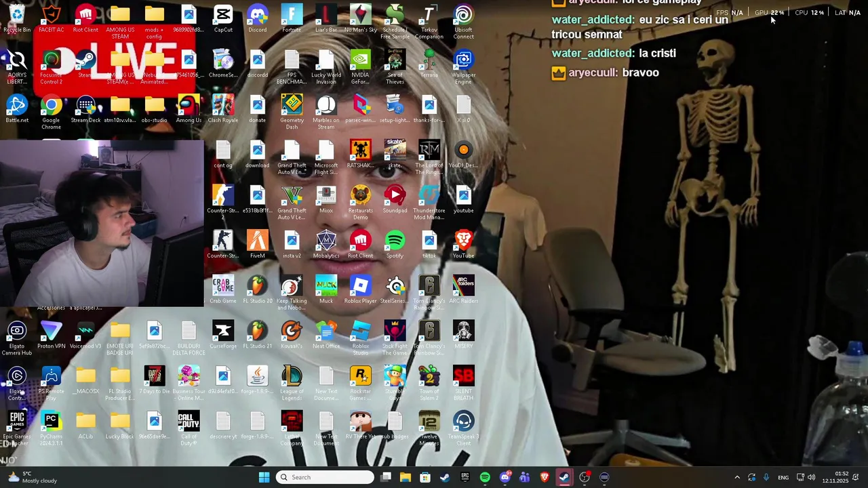Open Terraria desktop shortcut
This screenshot has height=488, width=868.
(x=429, y=64)
